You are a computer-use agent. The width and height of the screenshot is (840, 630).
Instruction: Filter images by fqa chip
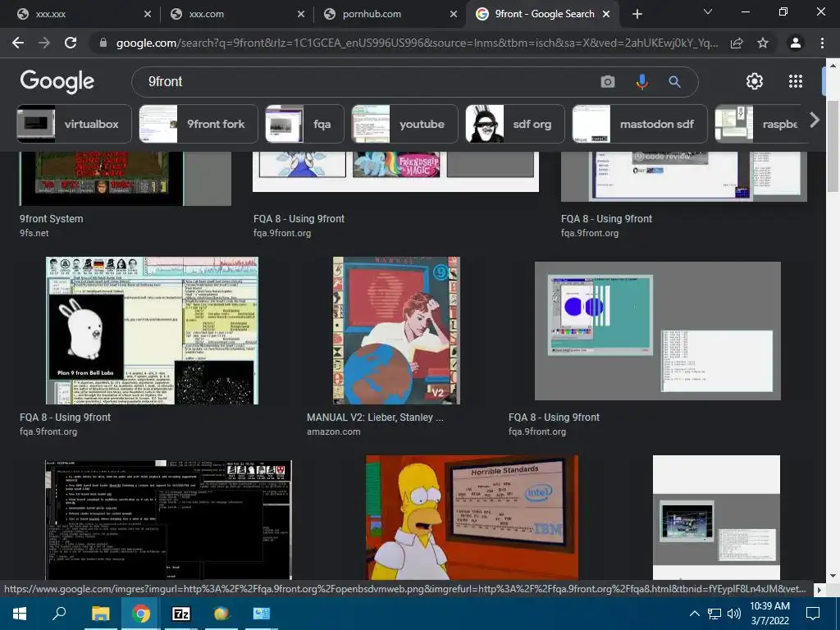pyautogui.click(x=304, y=124)
